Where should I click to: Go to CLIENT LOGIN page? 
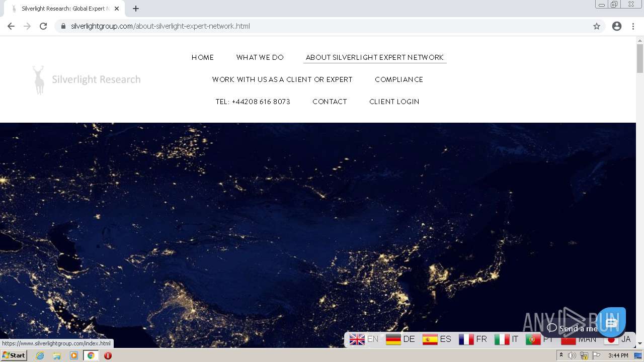[394, 102]
